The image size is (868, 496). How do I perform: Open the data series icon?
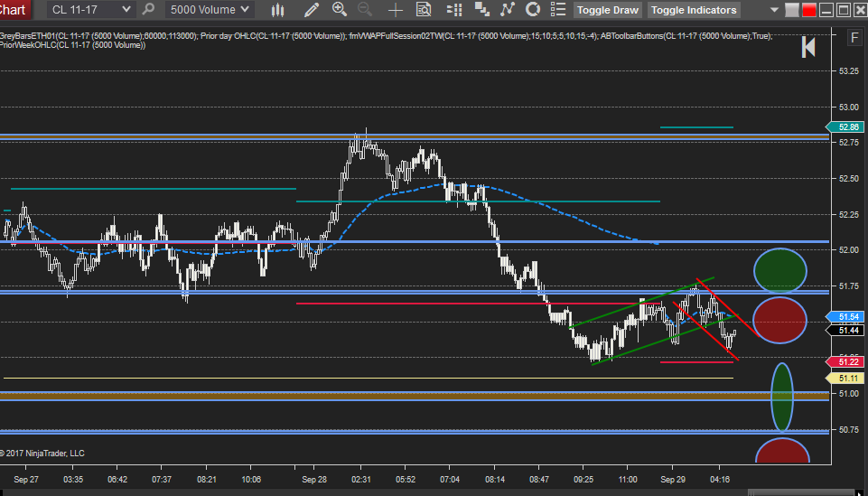[482, 9]
